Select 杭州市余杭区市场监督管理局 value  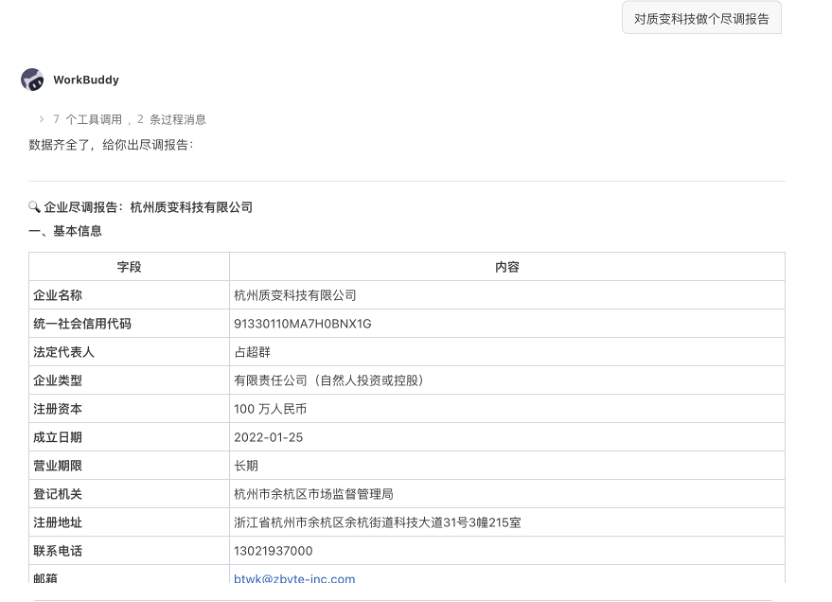pyautogui.click(x=314, y=494)
